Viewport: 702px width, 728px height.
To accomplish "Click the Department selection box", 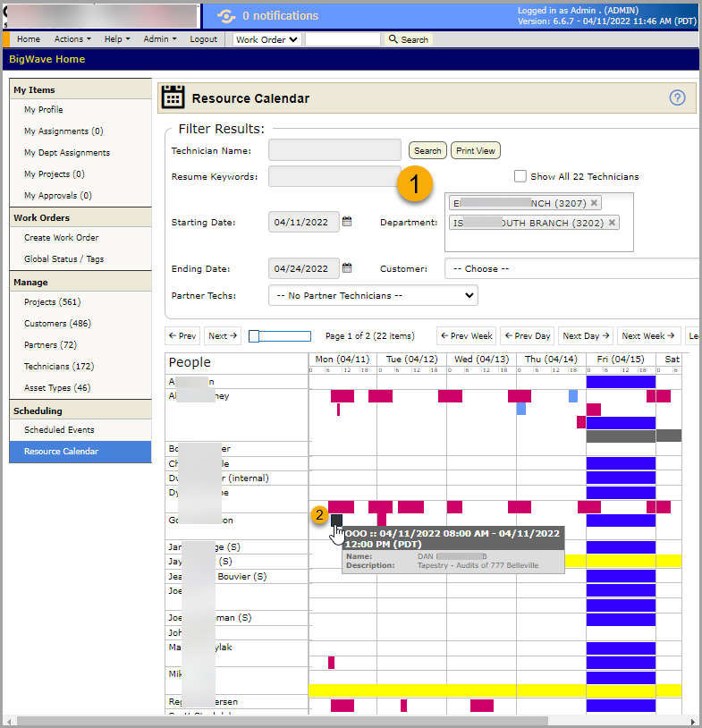I will tap(538, 222).
